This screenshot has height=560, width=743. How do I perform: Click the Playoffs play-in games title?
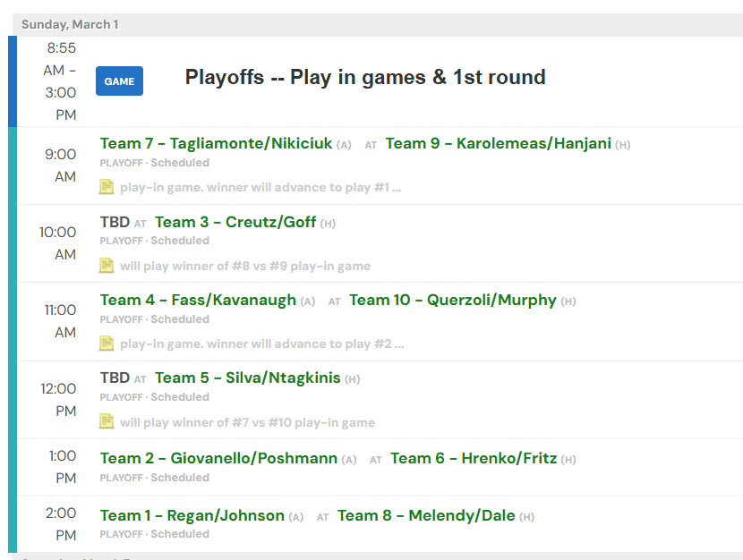(x=365, y=77)
